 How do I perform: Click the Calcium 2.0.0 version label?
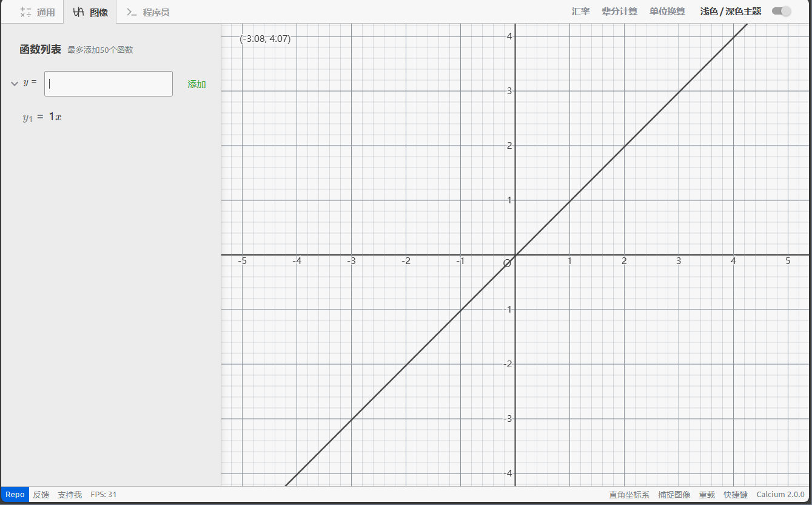tap(780, 495)
